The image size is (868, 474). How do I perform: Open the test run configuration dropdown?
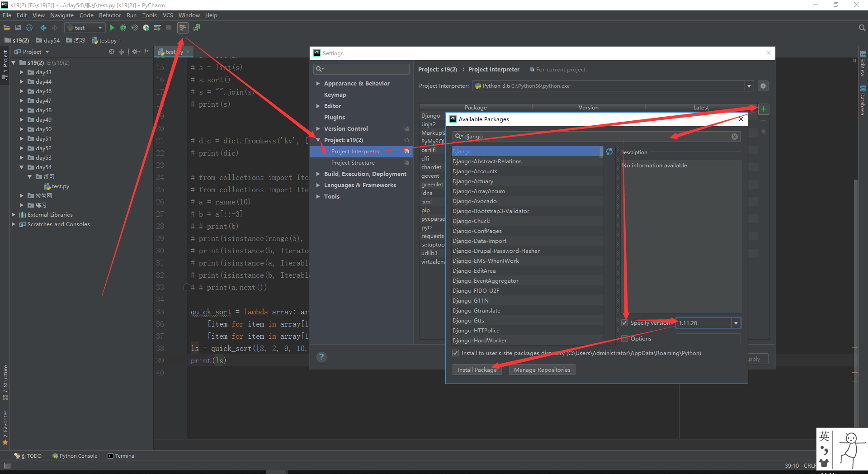[100, 28]
